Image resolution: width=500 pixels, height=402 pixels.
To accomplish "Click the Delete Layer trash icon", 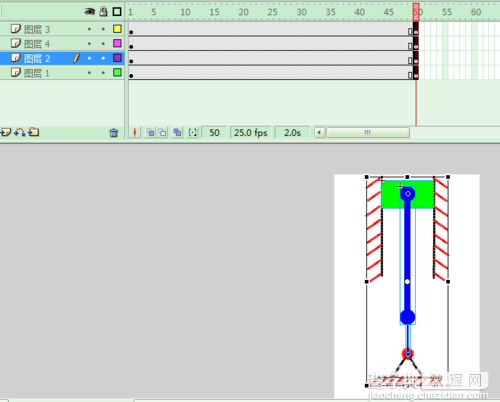I will click(x=114, y=133).
